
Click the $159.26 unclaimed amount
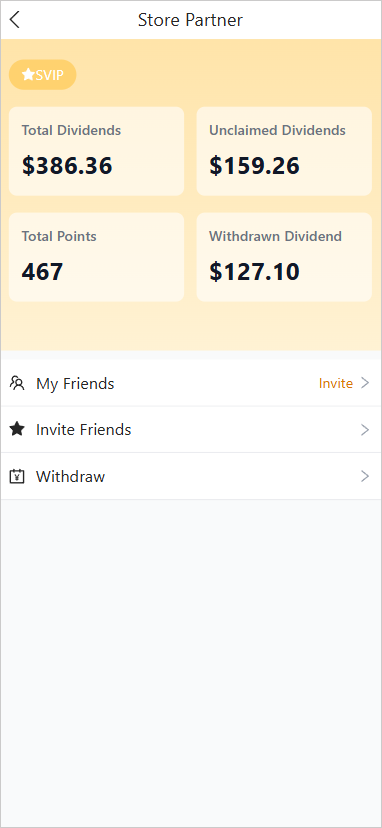[255, 166]
